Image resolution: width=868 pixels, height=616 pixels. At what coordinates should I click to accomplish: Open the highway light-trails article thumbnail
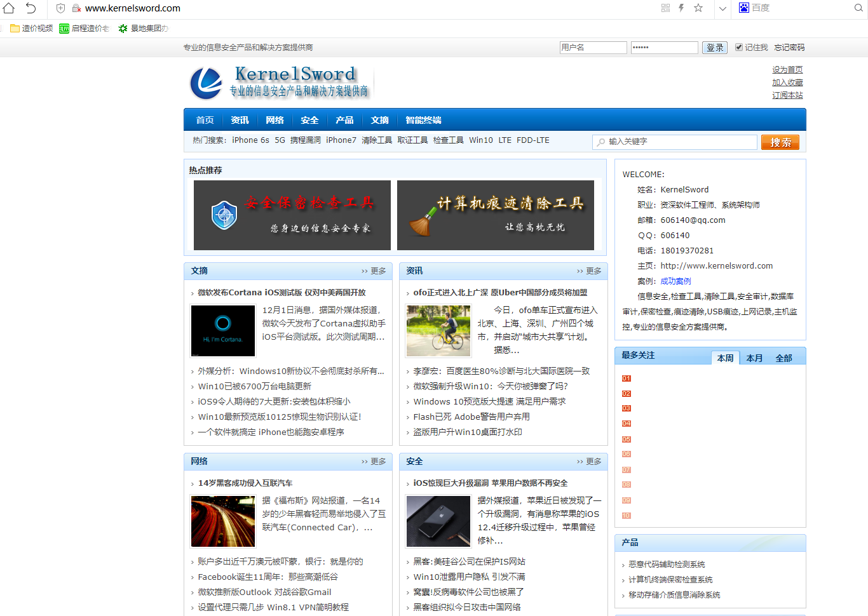pos(223,521)
